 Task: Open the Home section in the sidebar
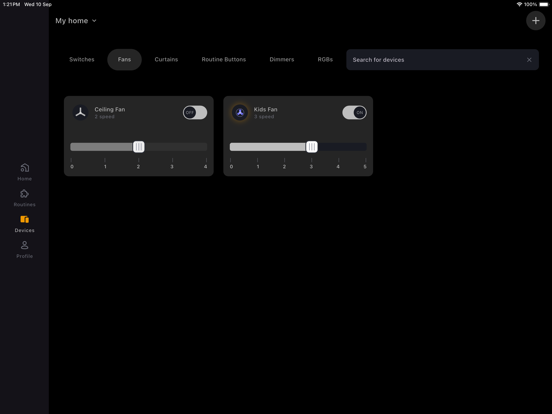(x=24, y=172)
